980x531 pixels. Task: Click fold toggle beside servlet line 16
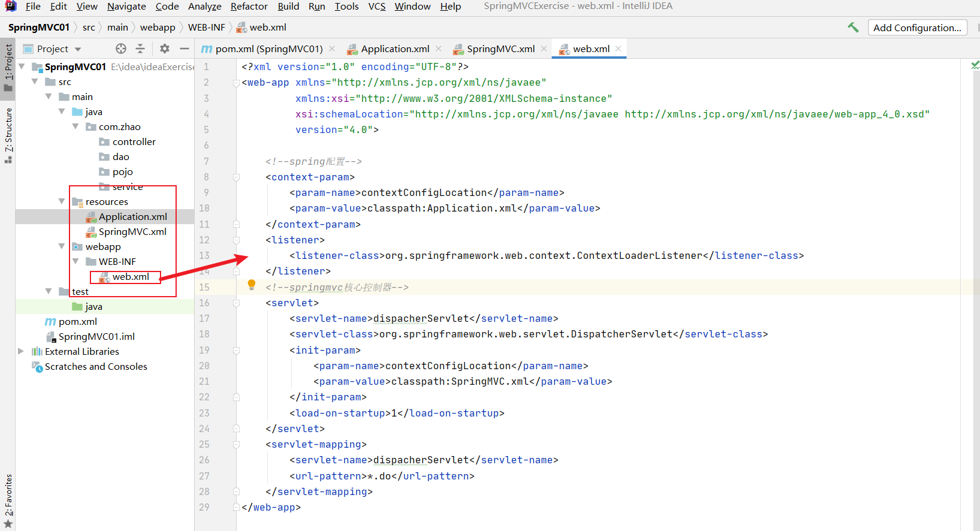click(x=237, y=303)
